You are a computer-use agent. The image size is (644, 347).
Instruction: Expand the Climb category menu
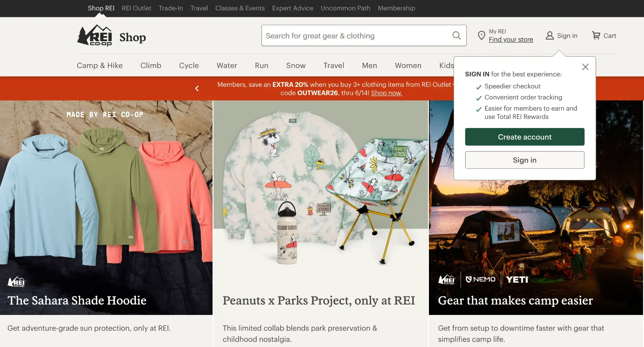click(x=151, y=65)
